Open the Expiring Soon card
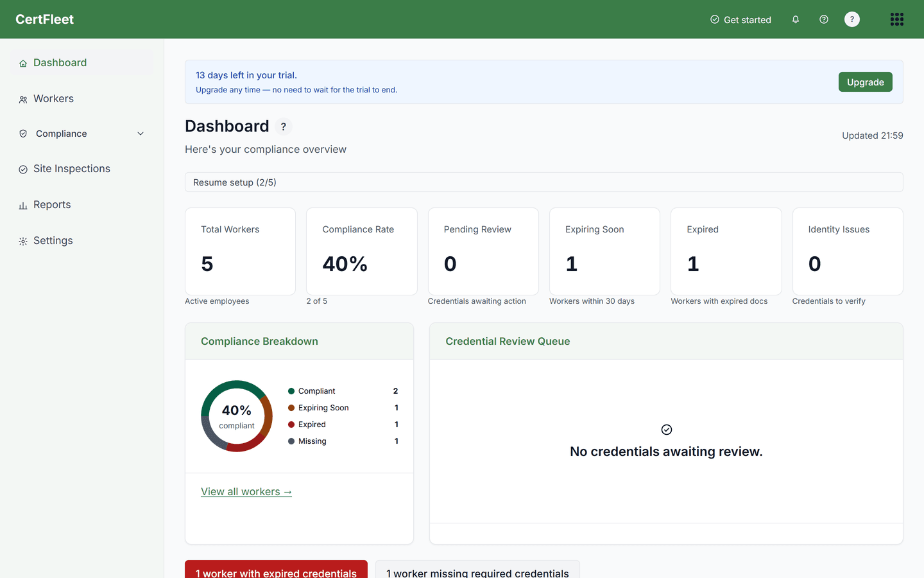This screenshot has width=924, height=578. click(x=604, y=251)
